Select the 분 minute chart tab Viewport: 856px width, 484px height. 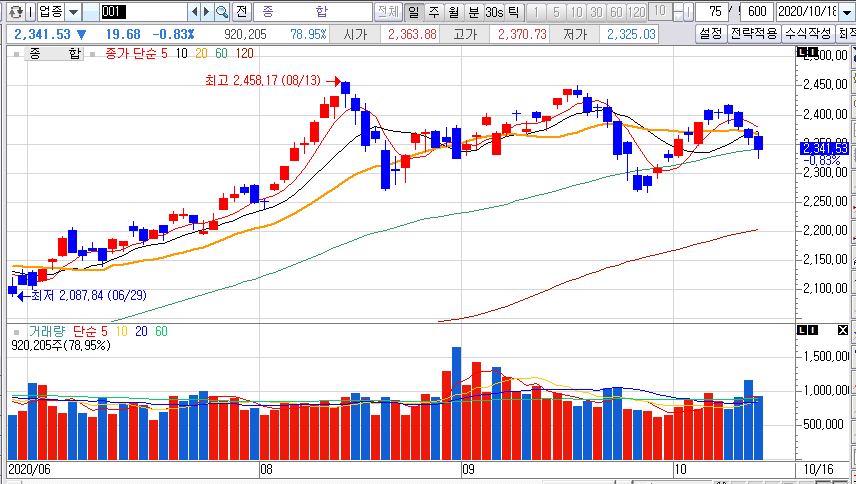[473, 11]
